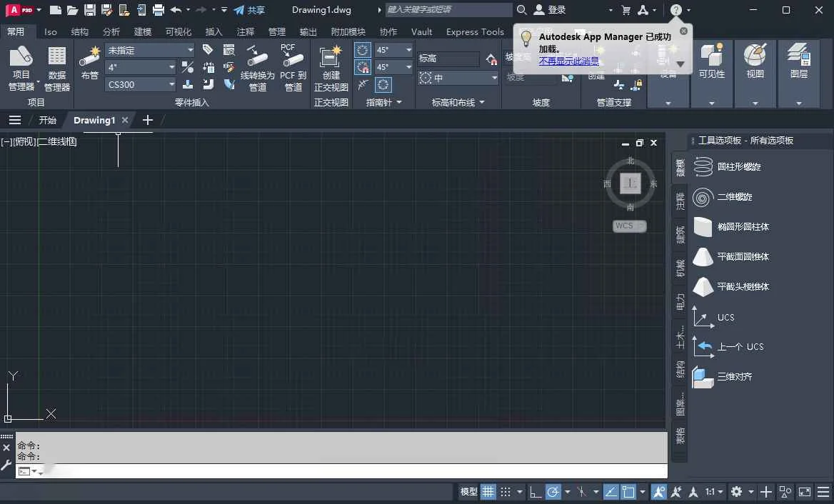Open the 中 justification dropdown

click(x=458, y=78)
